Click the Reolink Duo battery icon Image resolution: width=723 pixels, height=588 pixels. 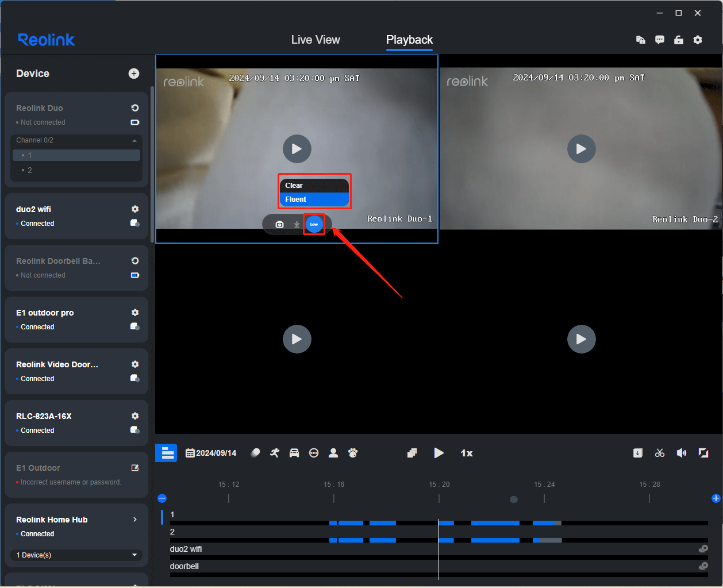[135, 122]
